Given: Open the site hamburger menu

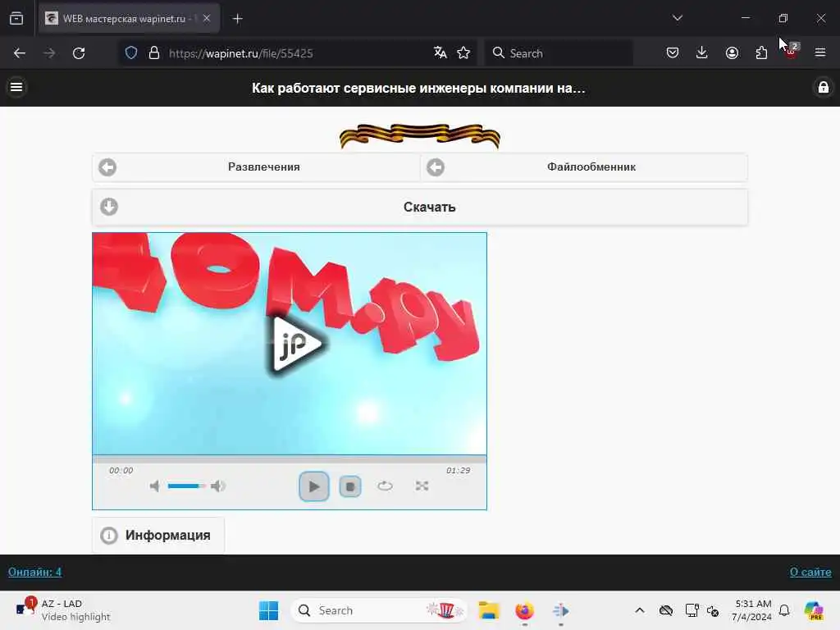Looking at the screenshot, I should 16,87.
